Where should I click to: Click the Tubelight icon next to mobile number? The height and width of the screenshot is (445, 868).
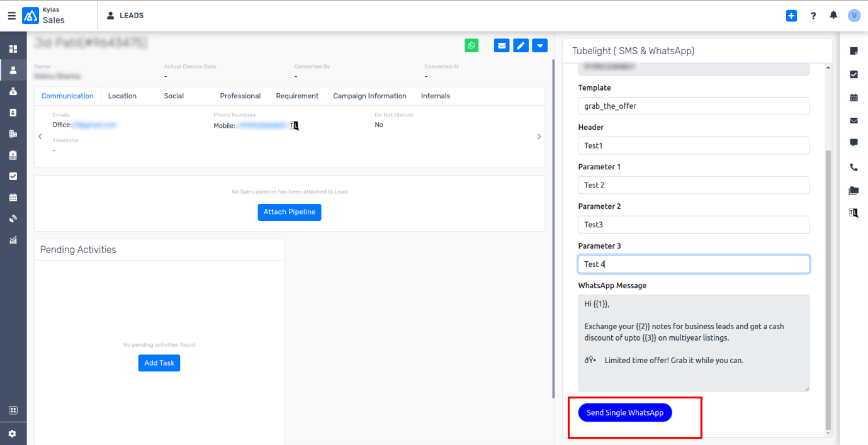(x=294, y=126)
